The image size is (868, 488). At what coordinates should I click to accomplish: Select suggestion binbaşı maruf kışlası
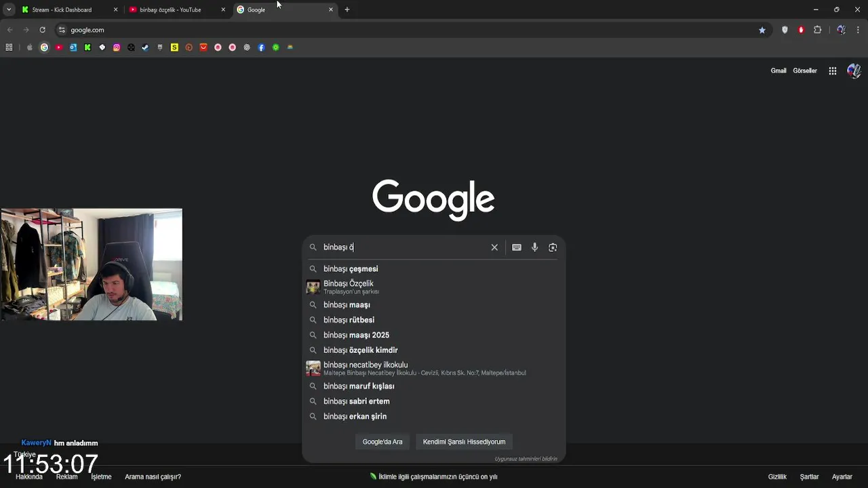click(433, 386)
